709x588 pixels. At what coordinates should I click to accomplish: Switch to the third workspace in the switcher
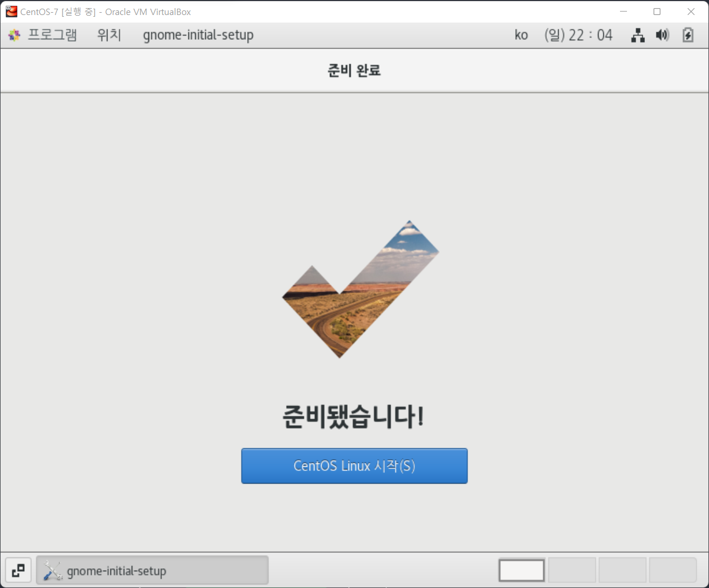tap(622, 570)
